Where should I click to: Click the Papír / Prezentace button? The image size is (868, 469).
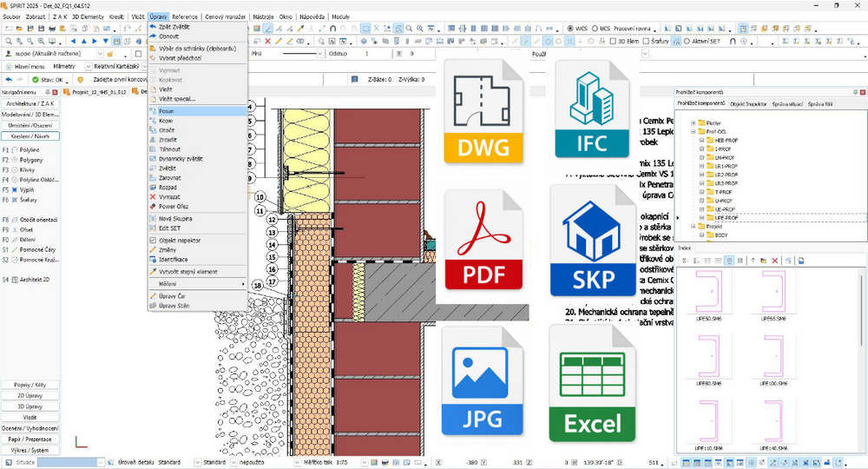(30, 439)
